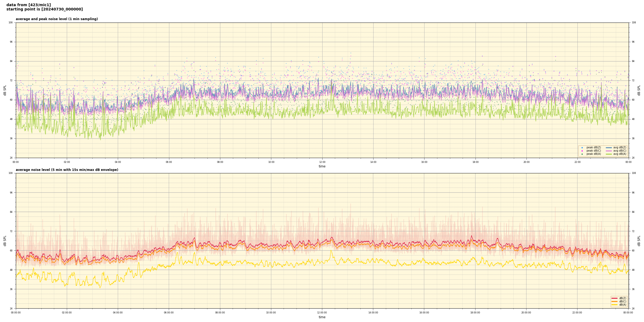The width and height of the screenshot is (644, 322).
Task: Click left 'dB SPL' label of upper chart
Action: (x=5, y=90)
